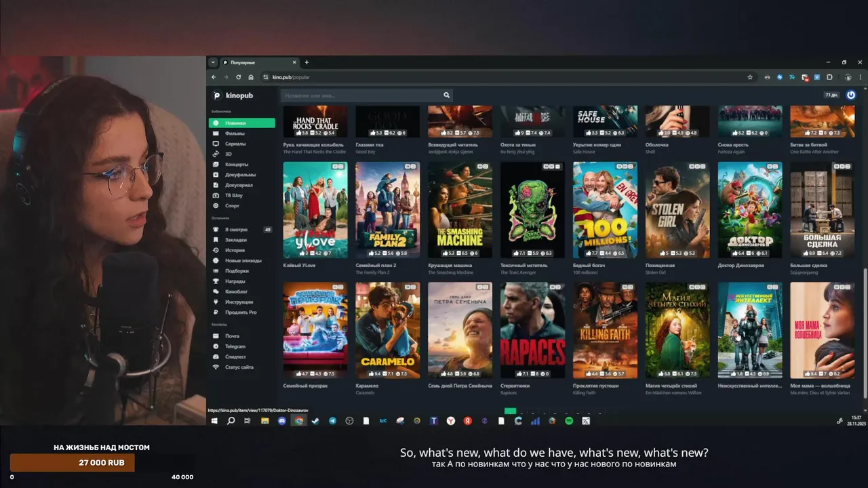This screenshot has width=868, height=488.
Task: Click the Подборки list icon
Action: point(216,271)
